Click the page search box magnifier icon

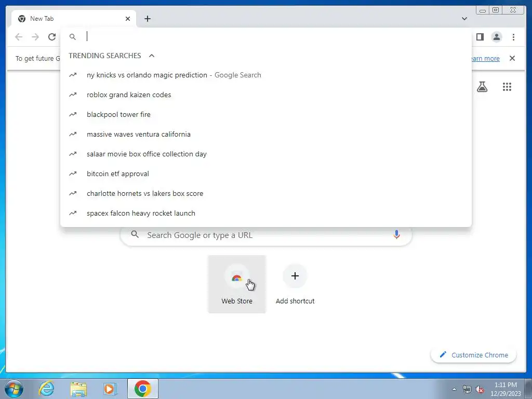[x=135, y=234]
